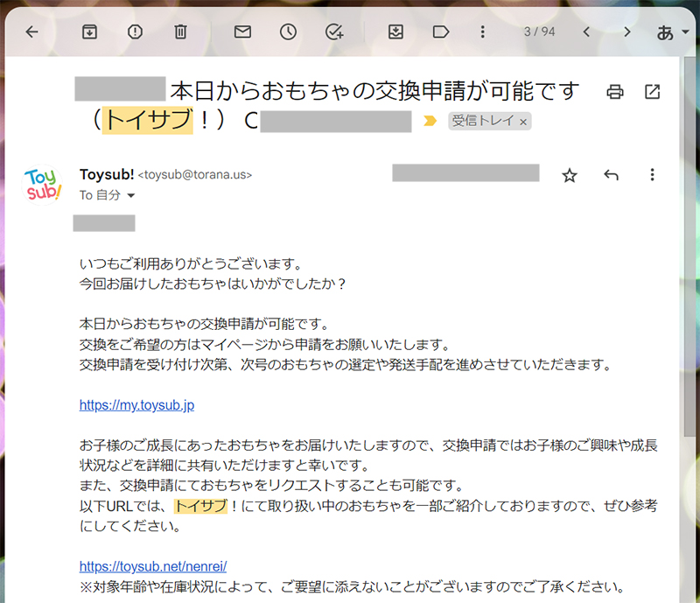Move email to another folder
Viewport: 700px width, 603px height.
coord(395,32)
